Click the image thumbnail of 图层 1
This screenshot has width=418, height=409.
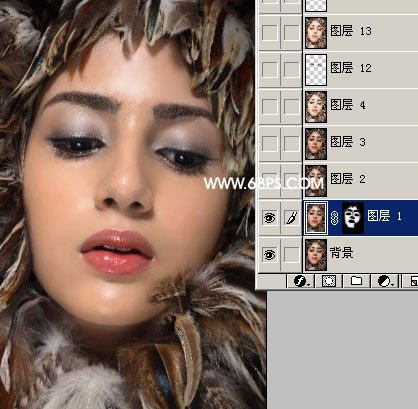(315, 218)
